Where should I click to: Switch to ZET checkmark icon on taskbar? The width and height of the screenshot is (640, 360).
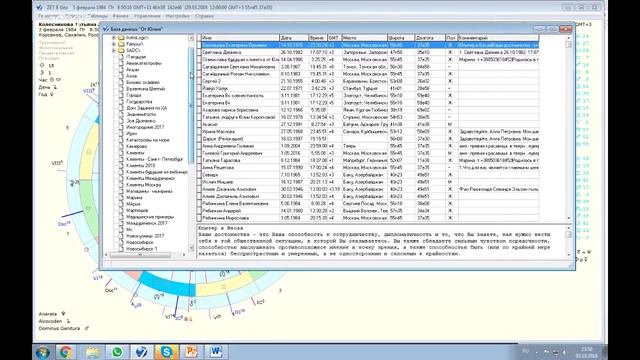pos(142,352)
